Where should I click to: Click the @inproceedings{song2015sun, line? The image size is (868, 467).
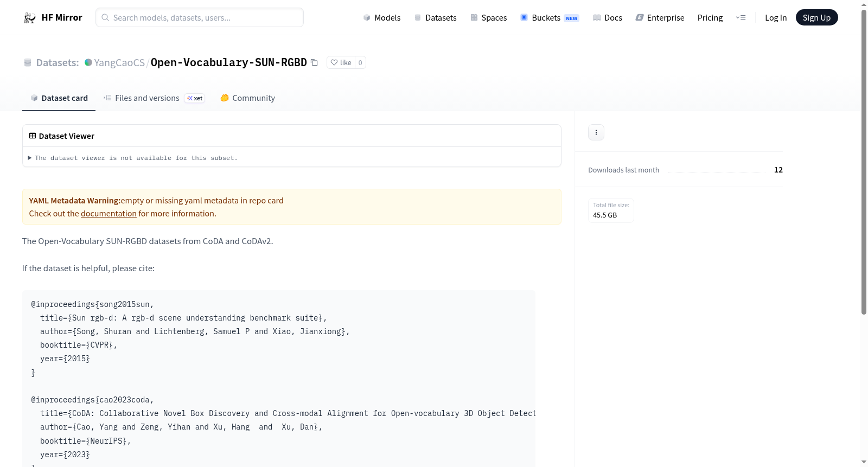(92, 304)
